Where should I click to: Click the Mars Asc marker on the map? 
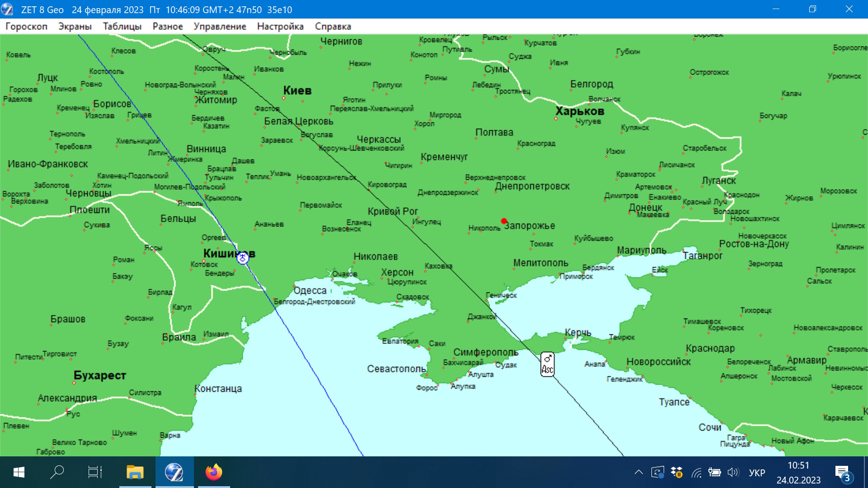[547, 364]
